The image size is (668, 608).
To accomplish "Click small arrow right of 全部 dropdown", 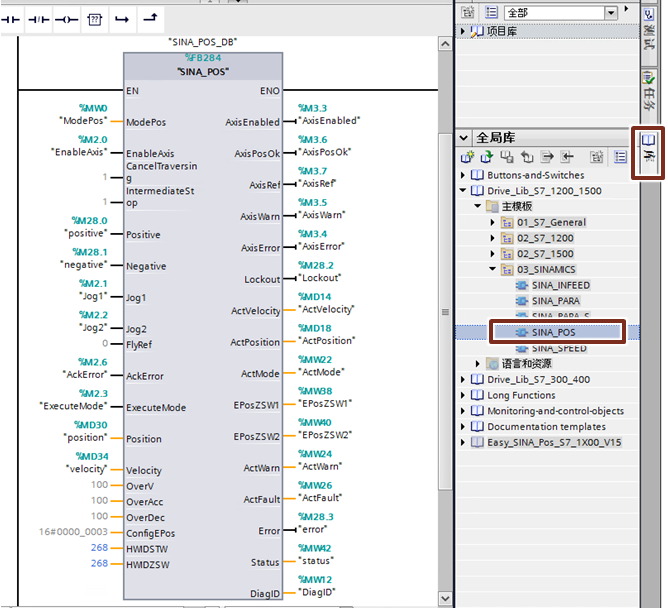I will click(x=626, y=9).
